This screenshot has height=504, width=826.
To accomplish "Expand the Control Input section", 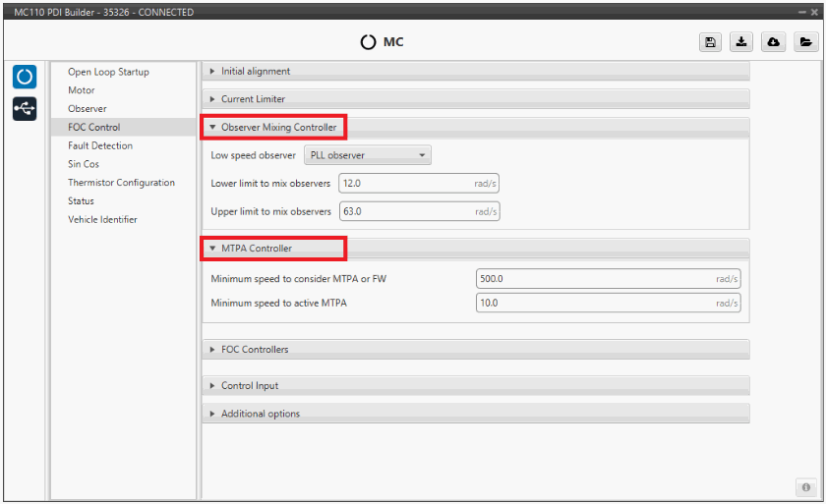I will coord(250,386).
